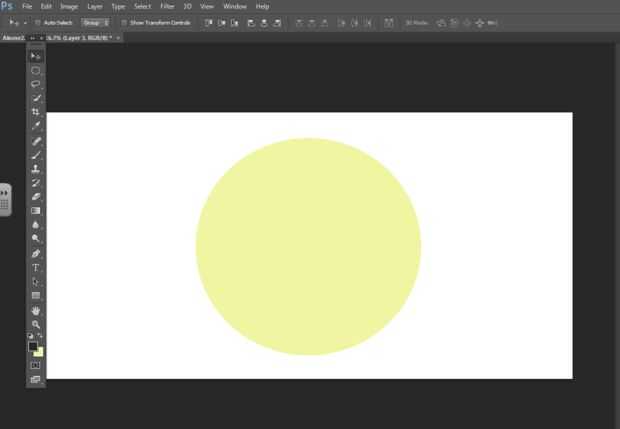
Task: Select the Brush tool
Action: 36,155
